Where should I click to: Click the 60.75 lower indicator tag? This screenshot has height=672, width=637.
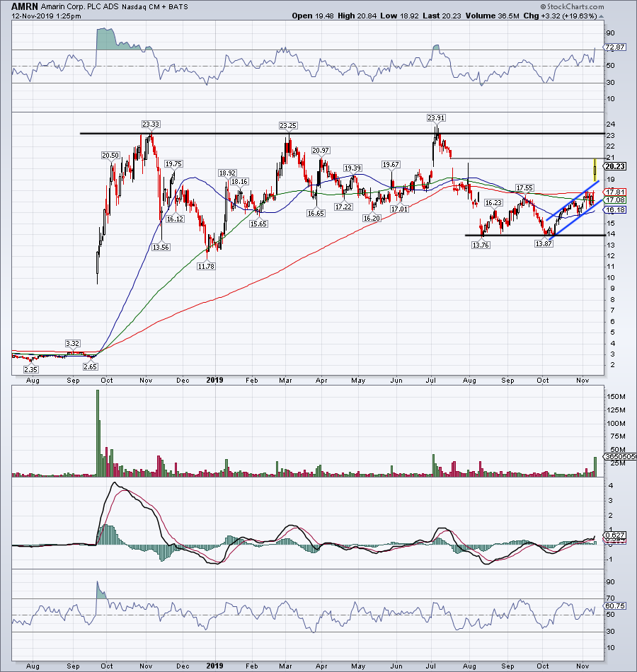615,606
